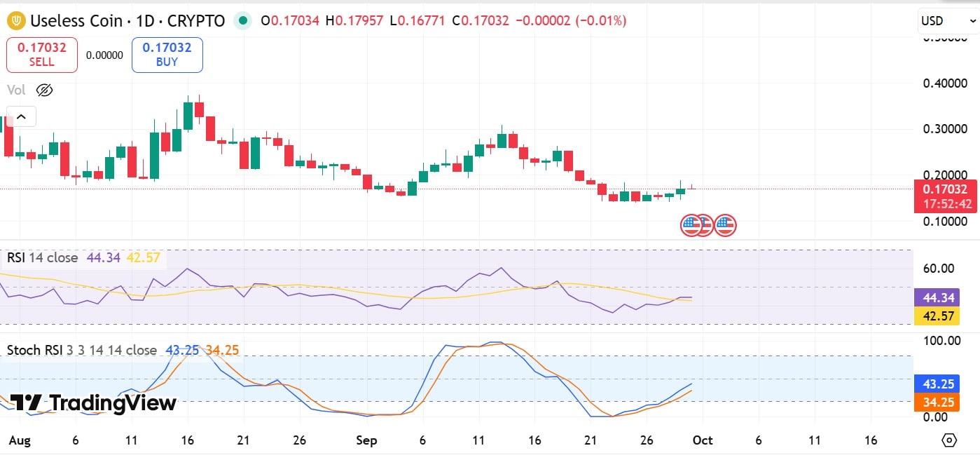980x460 pixels.
Task: Click the Oct label on the time axis
Action: (x=703, y=440)
